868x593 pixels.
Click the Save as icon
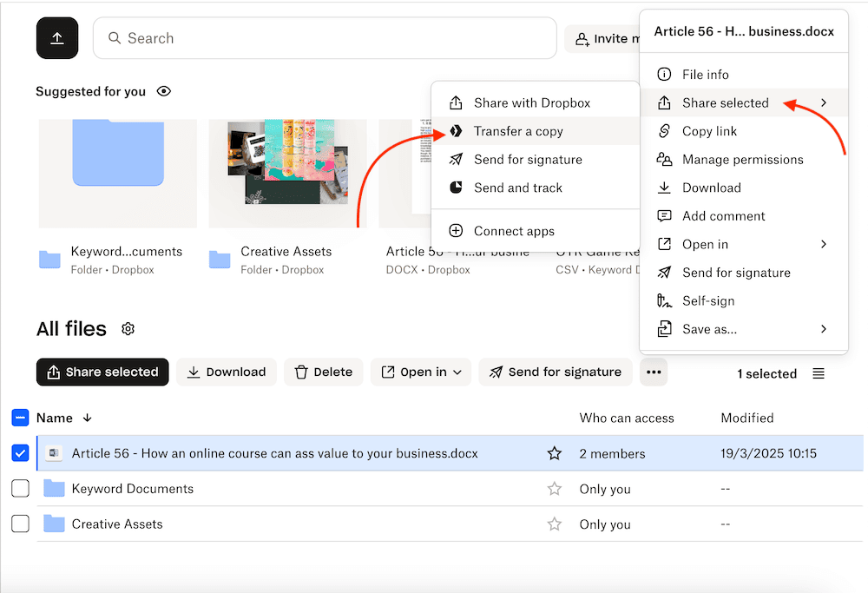point(664,329)
